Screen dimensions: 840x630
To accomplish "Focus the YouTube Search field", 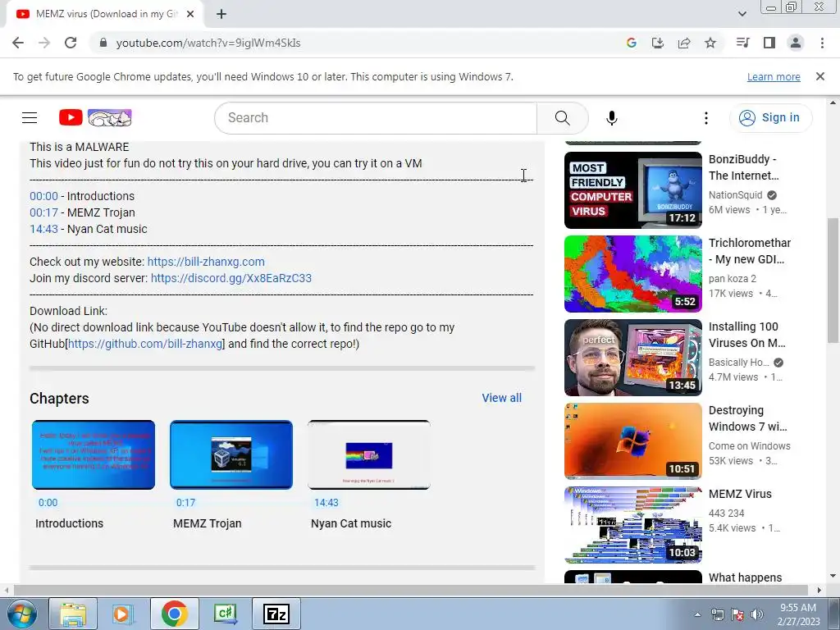I will tap(375, 118).
